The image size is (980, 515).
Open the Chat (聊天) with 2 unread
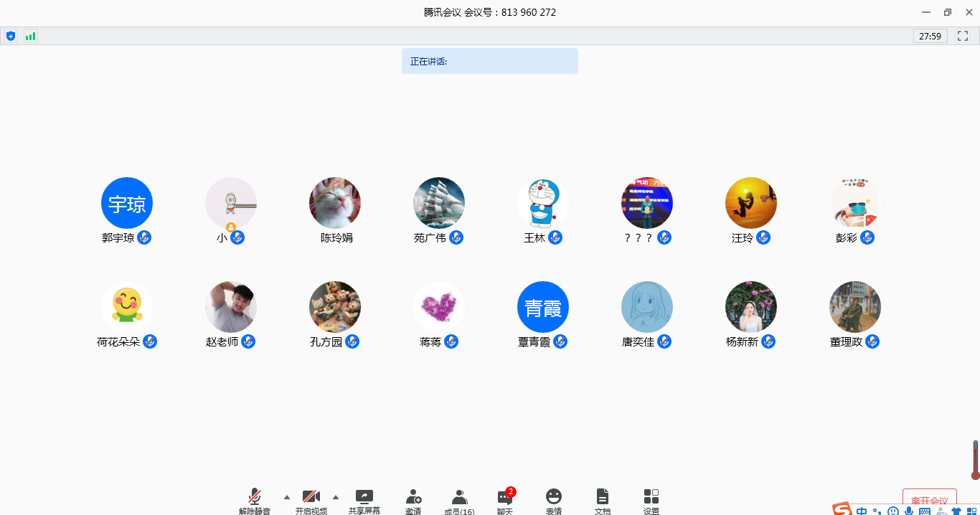(x=505, y=500)
